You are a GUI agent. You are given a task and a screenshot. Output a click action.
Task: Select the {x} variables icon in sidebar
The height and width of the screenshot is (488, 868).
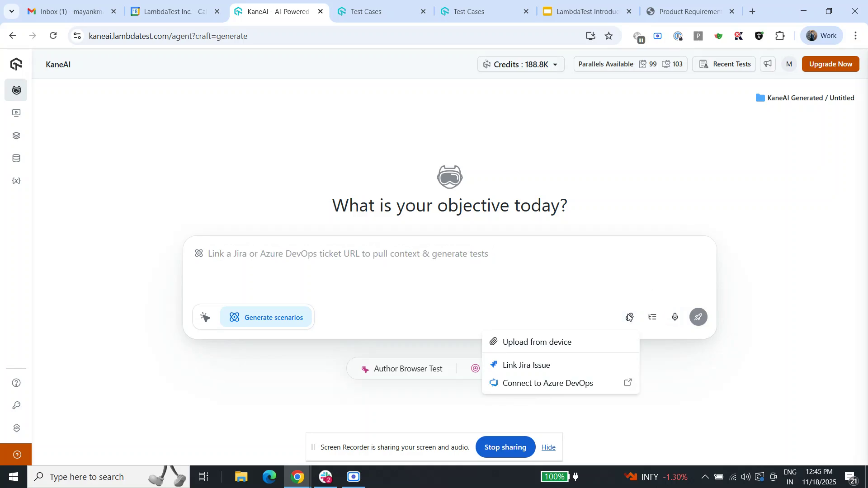tap(16, 180)
